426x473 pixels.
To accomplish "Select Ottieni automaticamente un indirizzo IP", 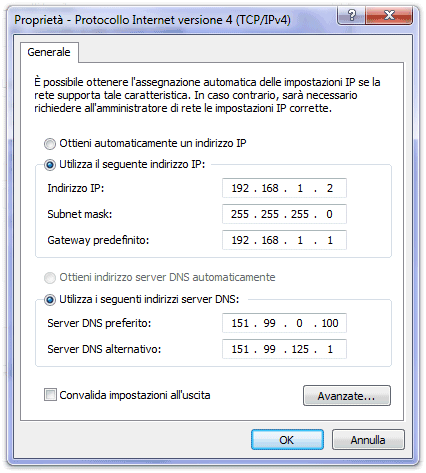I will [50, 144].
